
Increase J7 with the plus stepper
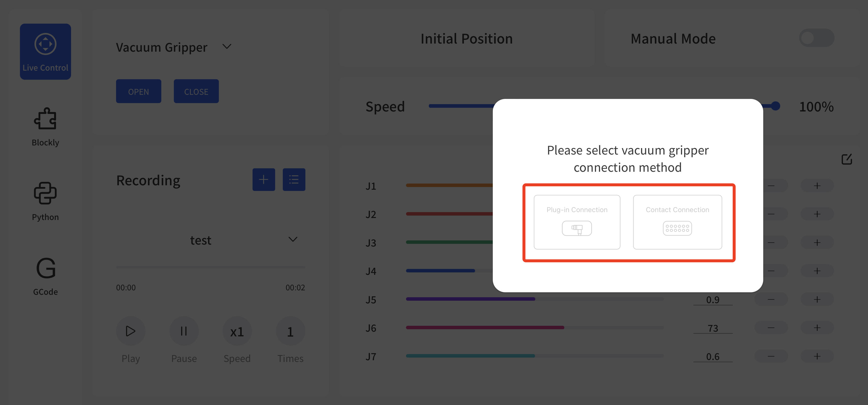click(817, 356)
